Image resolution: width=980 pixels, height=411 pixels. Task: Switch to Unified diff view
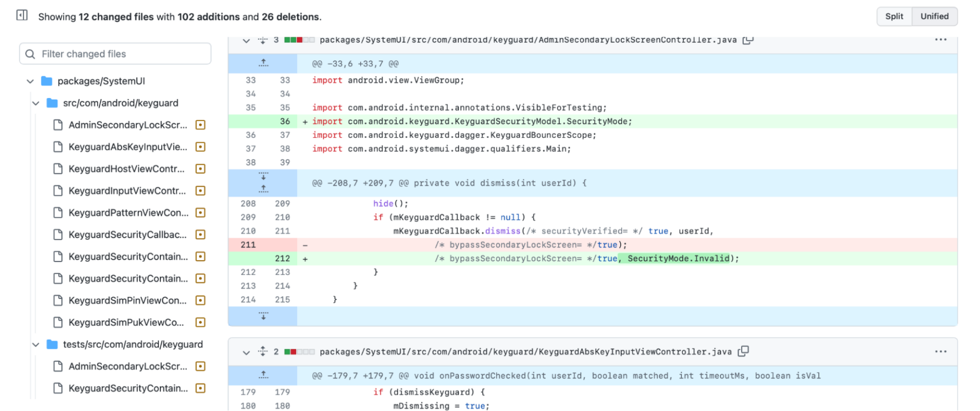point(934,16)
